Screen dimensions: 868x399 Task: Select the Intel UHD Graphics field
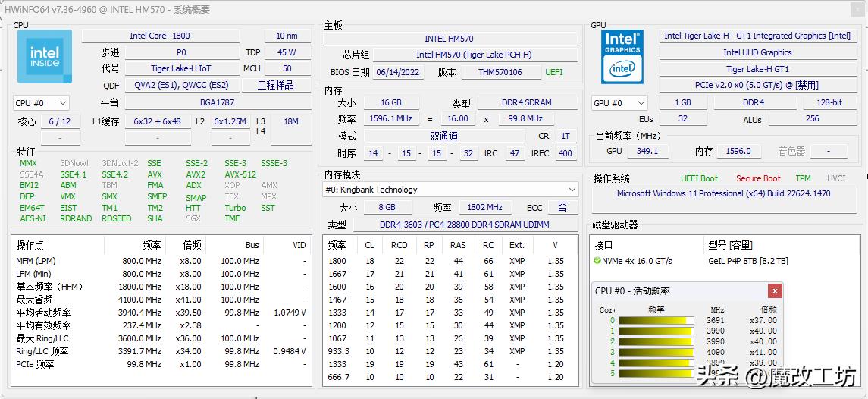click(757, 52)
